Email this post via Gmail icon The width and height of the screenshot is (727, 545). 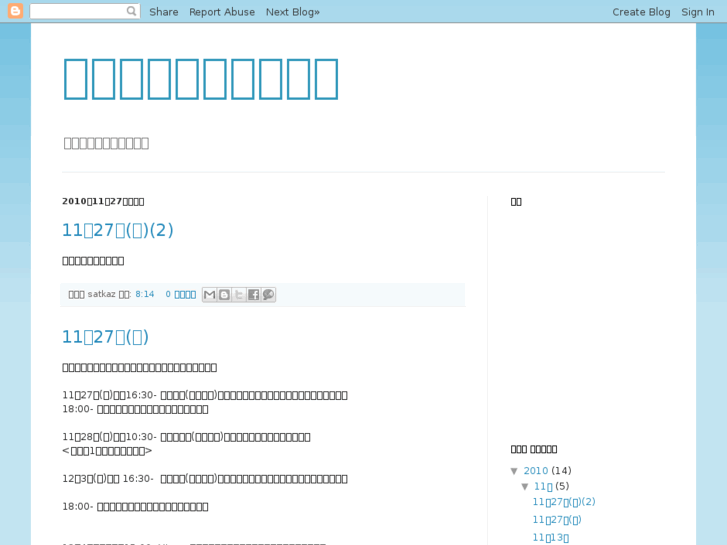click(x=210, y=295)
